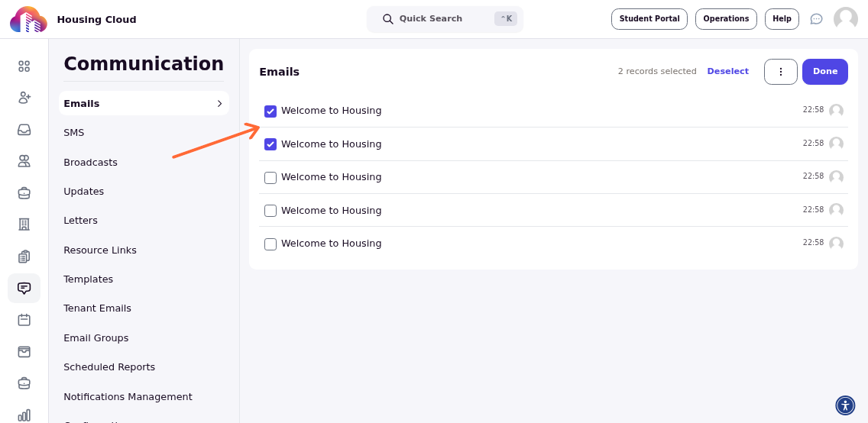Open Resource Links menu item
868x423 pixels.
pos(99,250)
